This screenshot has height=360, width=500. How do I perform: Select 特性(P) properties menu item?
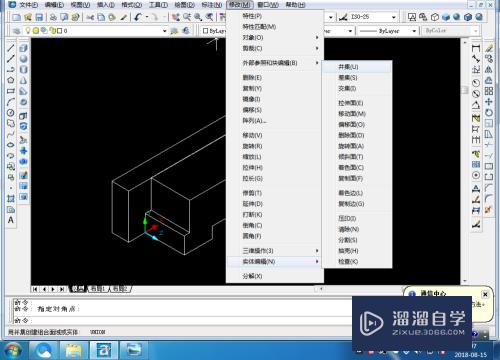coord(275,16)
